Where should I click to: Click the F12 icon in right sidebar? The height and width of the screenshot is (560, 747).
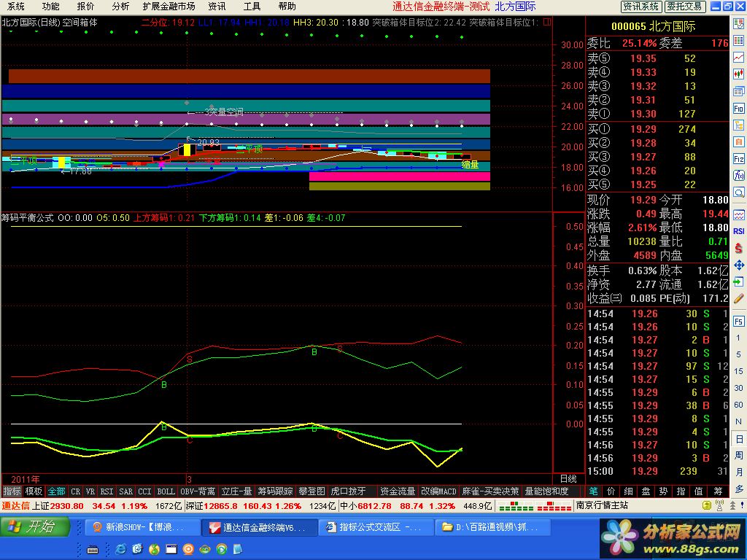pos(738,159)
